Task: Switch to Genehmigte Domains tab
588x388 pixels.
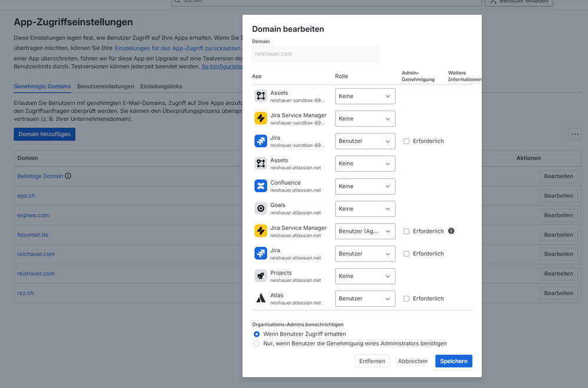Action: point(42,86)
